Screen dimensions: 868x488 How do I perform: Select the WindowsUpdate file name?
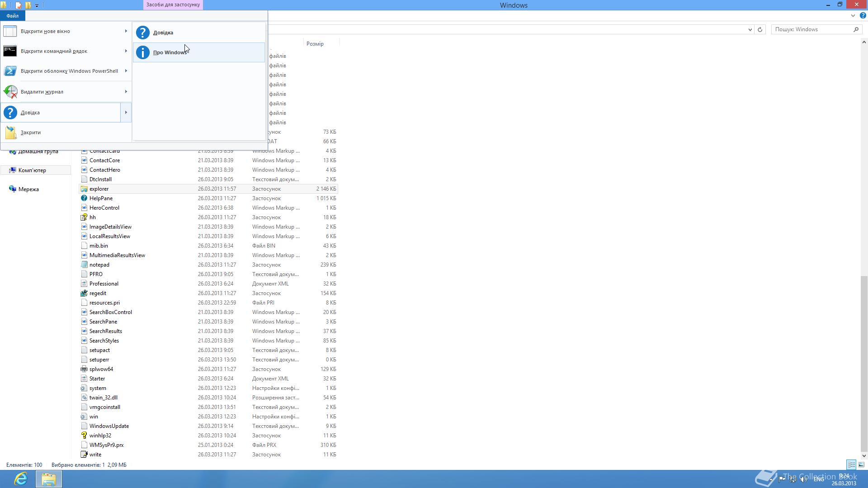point(109,426)
